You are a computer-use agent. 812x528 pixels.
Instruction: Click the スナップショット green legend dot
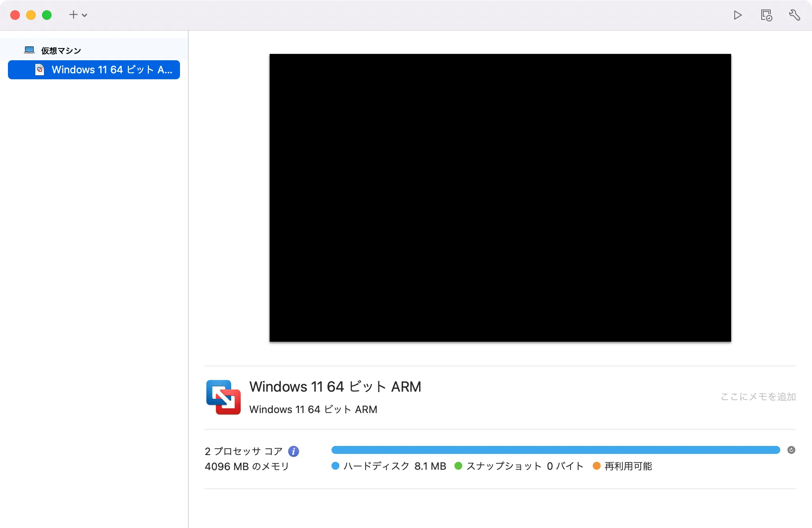click(458, 466)
